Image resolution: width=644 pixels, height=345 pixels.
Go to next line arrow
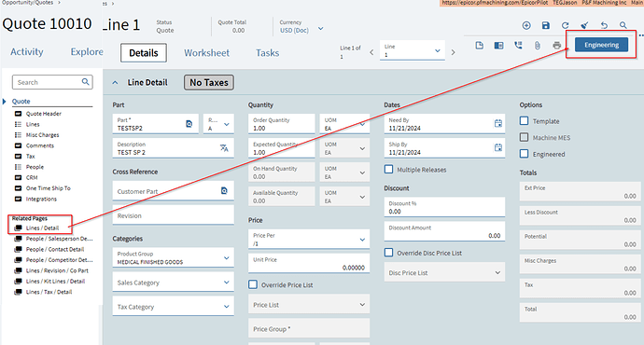click(x=453, y=52)
